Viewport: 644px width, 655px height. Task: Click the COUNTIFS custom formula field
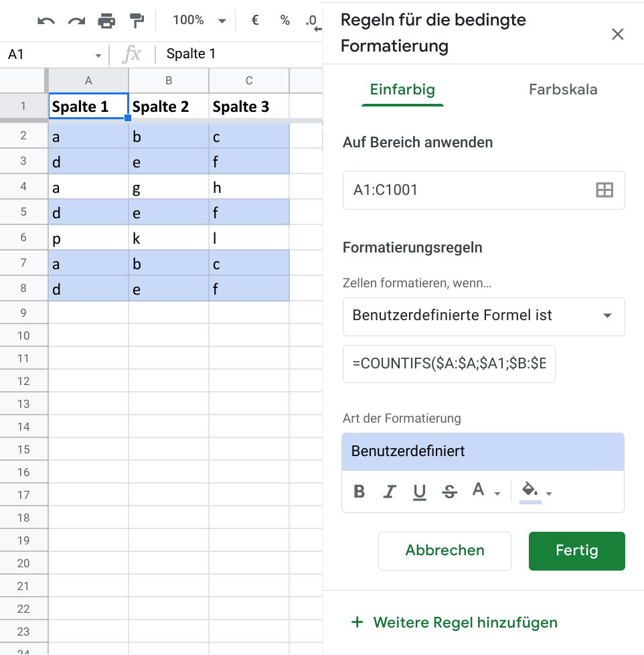[449, 364]
